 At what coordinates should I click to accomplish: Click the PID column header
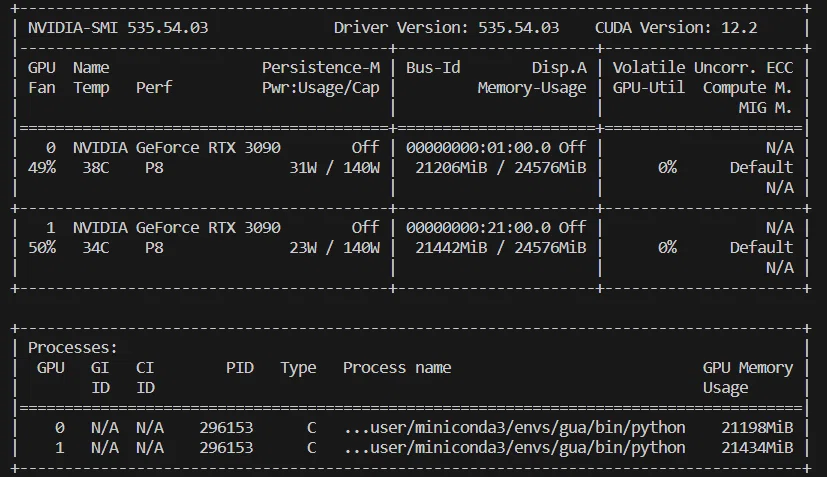pyautogui.click(x=240, y=368)
